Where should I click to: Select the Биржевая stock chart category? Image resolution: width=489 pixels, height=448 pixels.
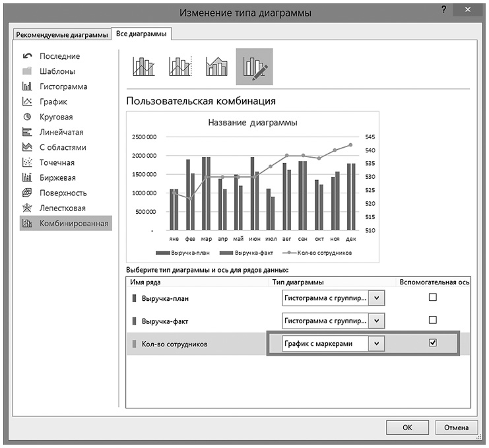point(57,177)
